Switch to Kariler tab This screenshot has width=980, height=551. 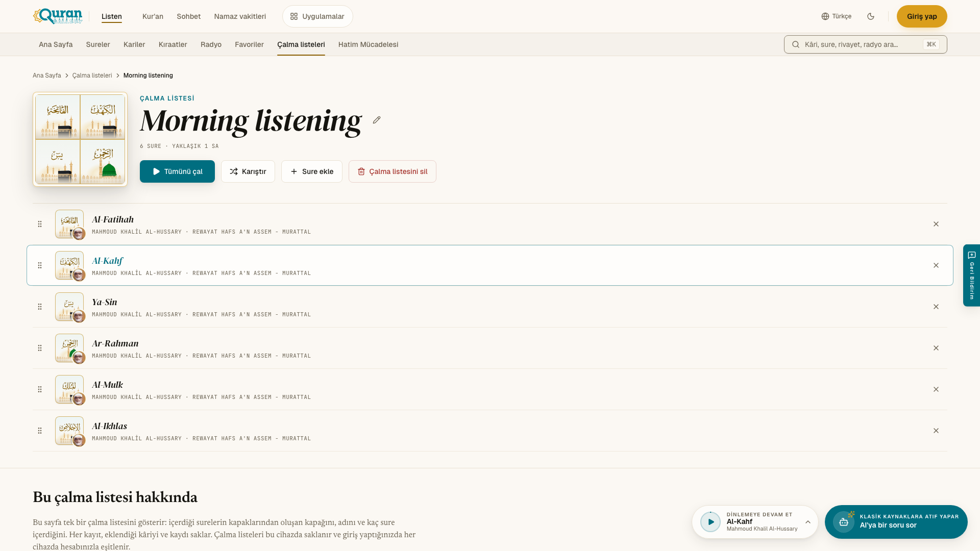pos(134,44)
